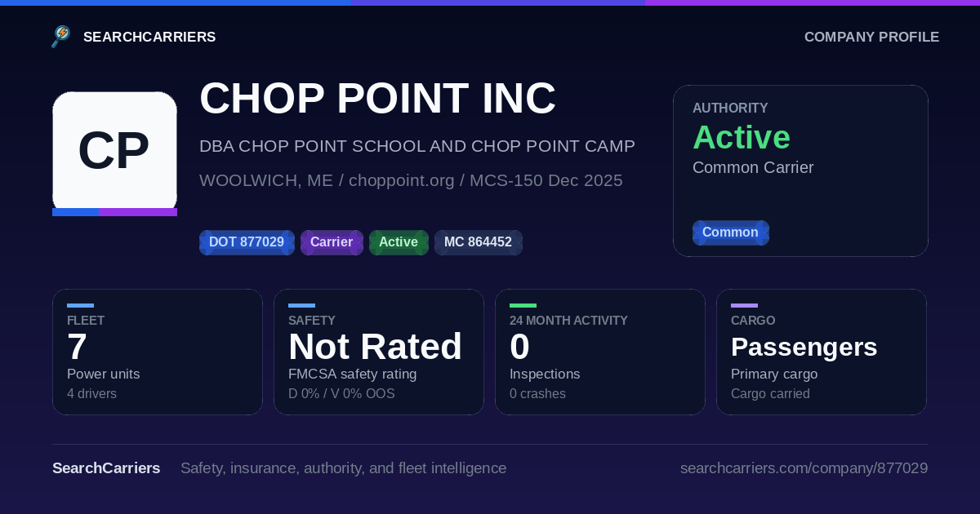The image size is (980, 514).
Task: Select the Not Rated safety value
Action: (x=375, y=347)
